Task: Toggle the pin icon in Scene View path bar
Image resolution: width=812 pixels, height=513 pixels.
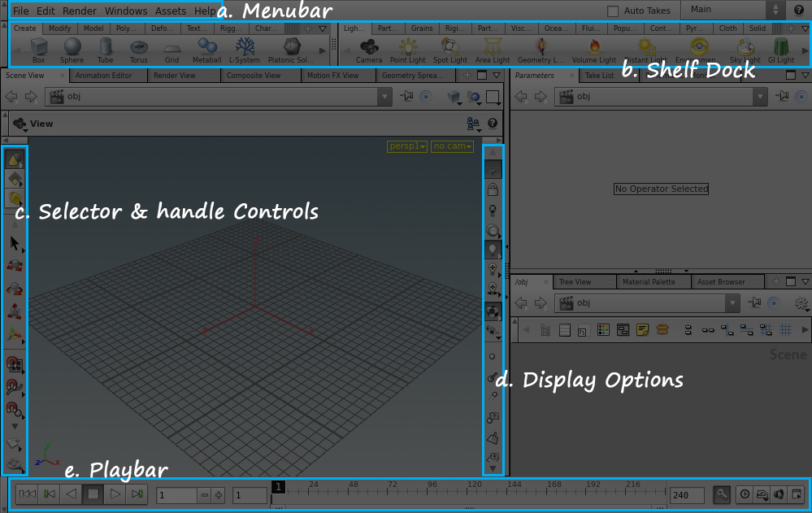Action: (407, 96)
